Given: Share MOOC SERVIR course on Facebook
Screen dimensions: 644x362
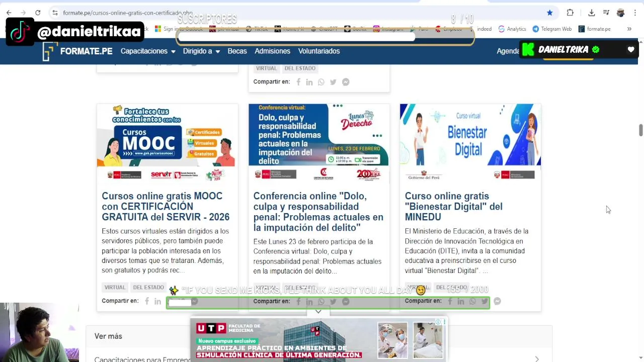Looking at the screenshot, I should (147, 301).
